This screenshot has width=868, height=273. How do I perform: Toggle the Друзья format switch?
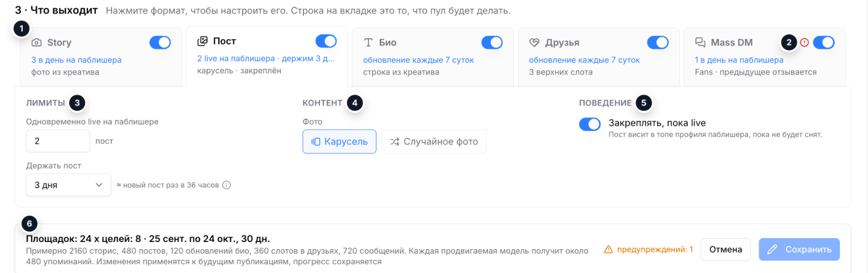(x=658, y=42)
